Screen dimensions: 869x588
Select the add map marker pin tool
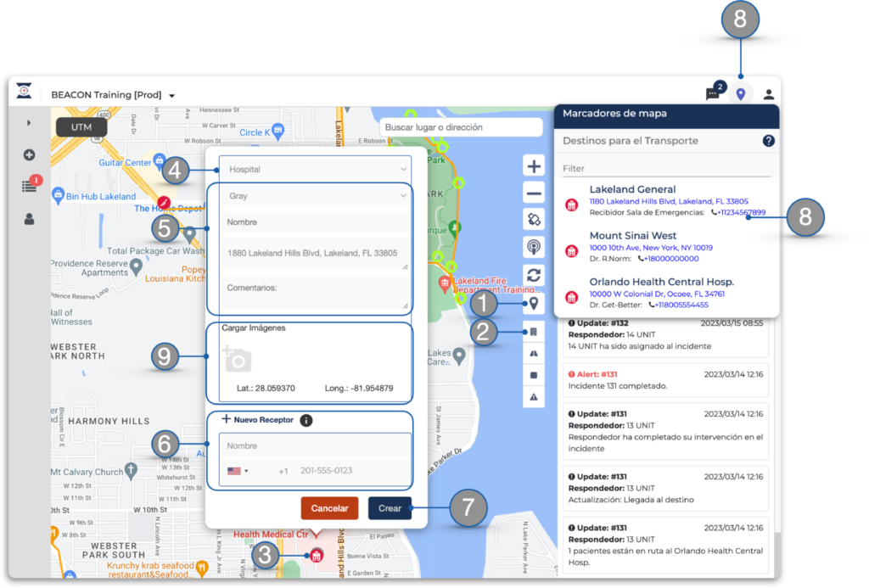534,303
